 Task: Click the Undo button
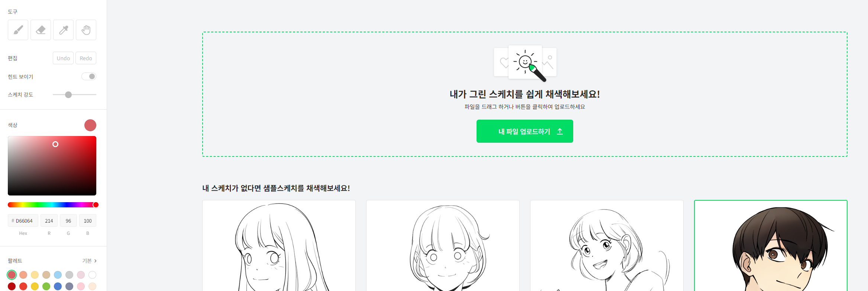click(63, 58)
